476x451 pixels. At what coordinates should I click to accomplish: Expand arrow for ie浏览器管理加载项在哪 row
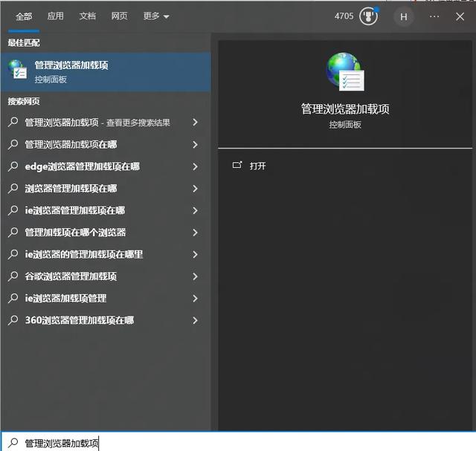(x=195, y=210)
